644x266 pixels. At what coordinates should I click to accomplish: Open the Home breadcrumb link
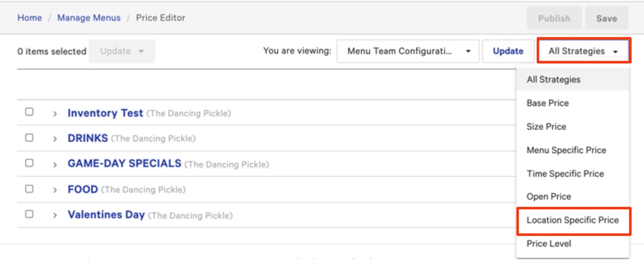[x=30, y=18]
